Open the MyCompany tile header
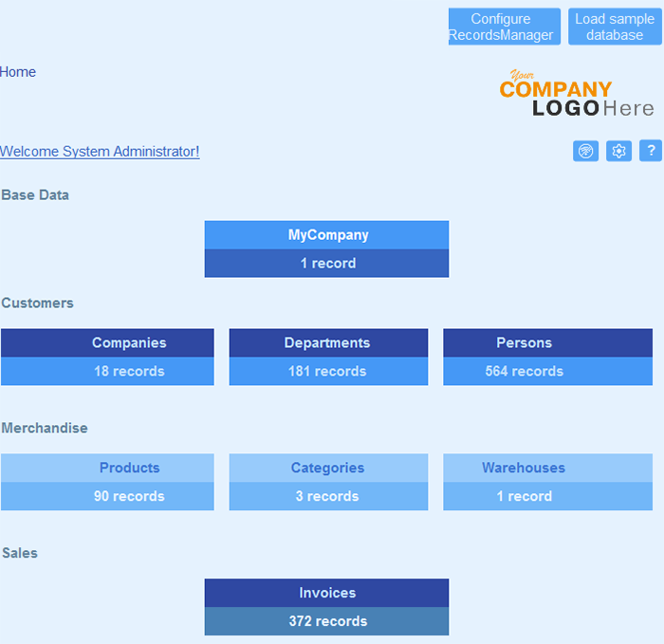The height and width of the screenshot is (644, 664). coord(327,235)
